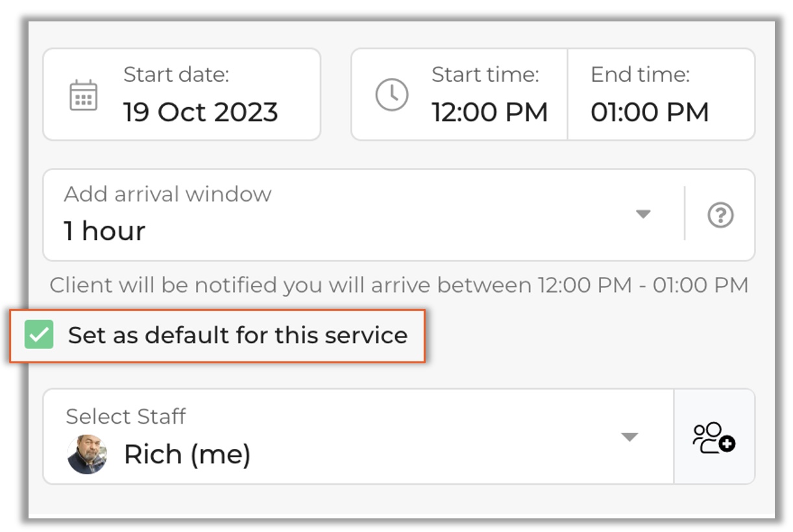Click the add staff members icon
The width and height of the screenshot is (793, 532).
tap(714, 437)
